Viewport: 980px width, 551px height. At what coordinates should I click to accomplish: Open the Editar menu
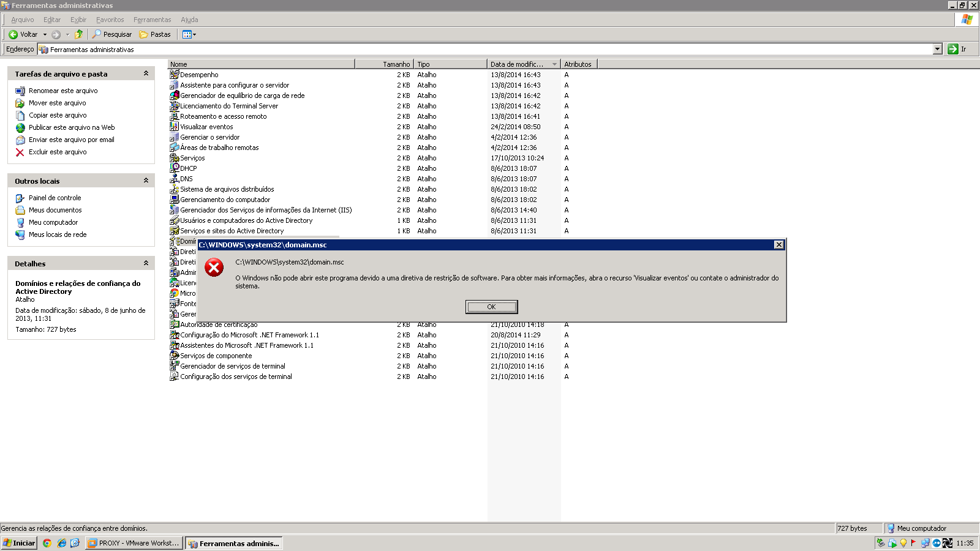pyautogui.click(x=52, y=20)
